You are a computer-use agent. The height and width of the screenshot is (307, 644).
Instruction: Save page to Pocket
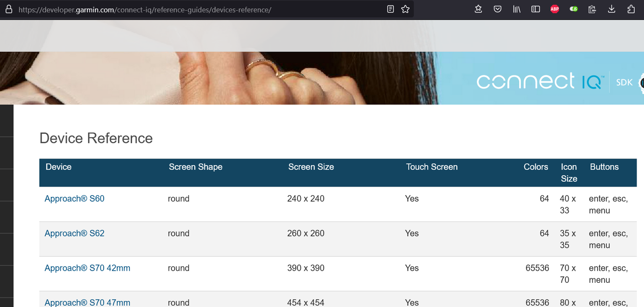(498, 9)
